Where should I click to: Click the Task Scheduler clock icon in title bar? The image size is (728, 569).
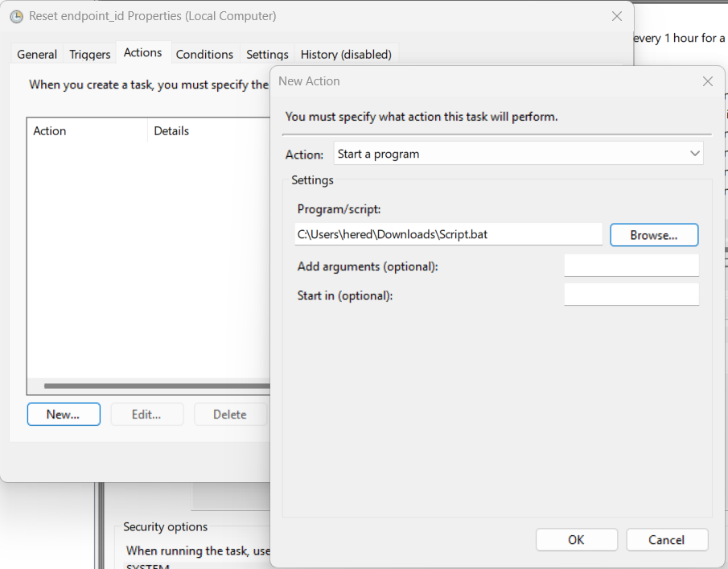point(16,16)
